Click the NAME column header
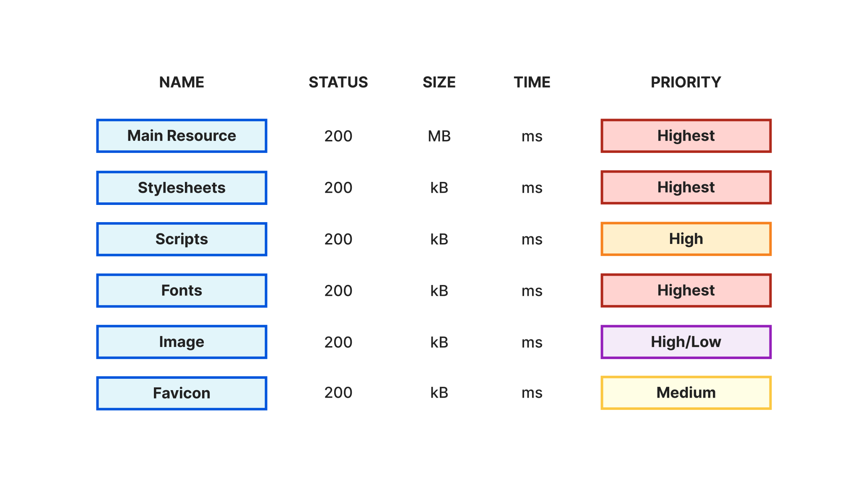Screen dimensions: 868x484 click(x=182, y=82)
